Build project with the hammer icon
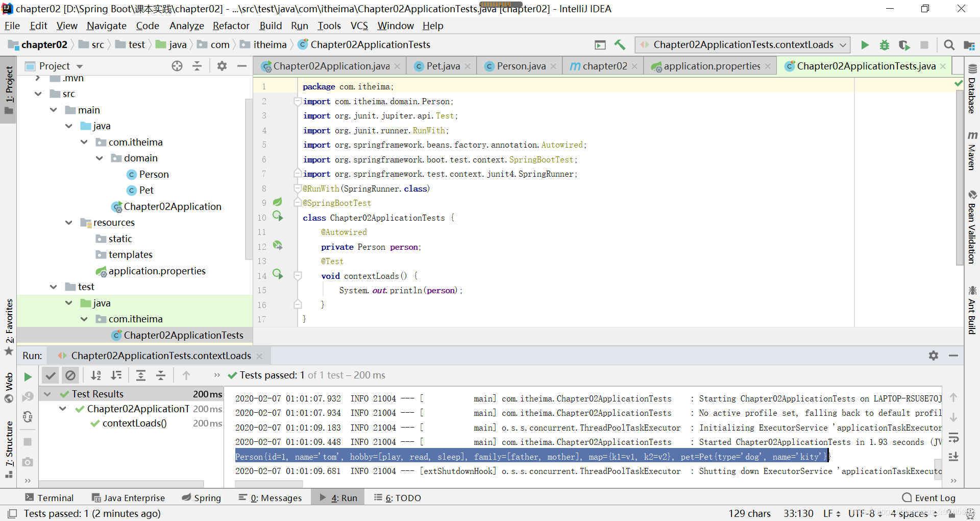This screenshot has width=980, height=521. [x=620, y=45]
